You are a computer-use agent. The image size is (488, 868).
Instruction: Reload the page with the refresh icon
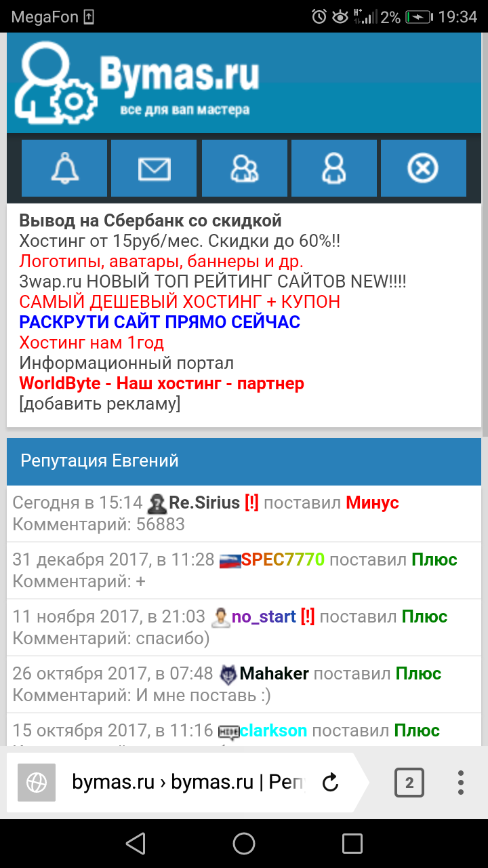tap(330, 783)
